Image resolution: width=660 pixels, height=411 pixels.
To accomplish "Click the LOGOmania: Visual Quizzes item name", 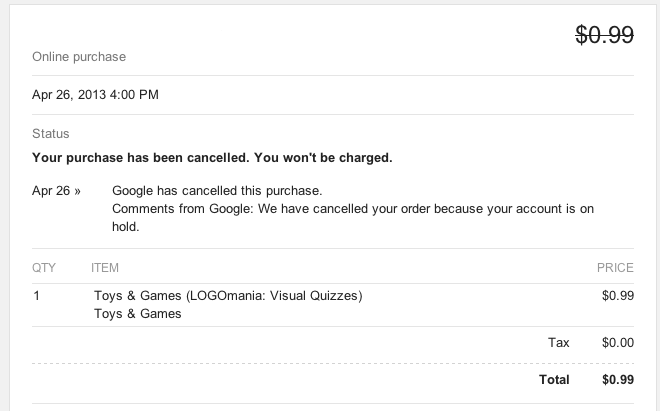I will (x=227, y=296).
